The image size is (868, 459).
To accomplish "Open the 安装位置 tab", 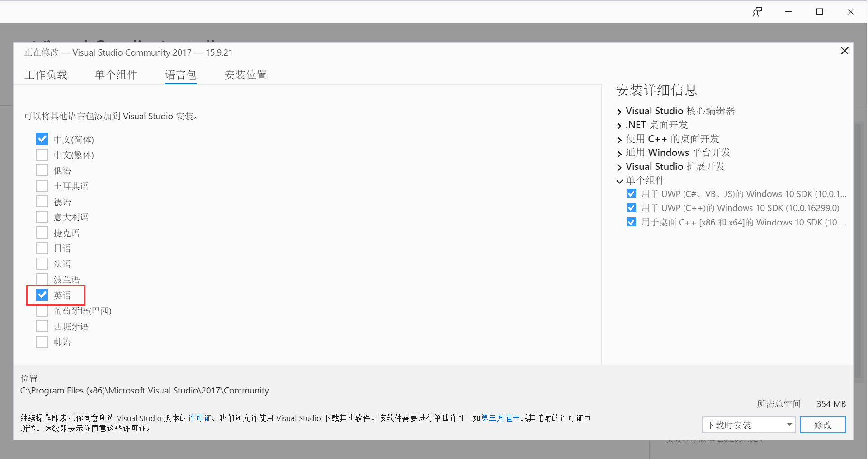I will pos(246,75).
